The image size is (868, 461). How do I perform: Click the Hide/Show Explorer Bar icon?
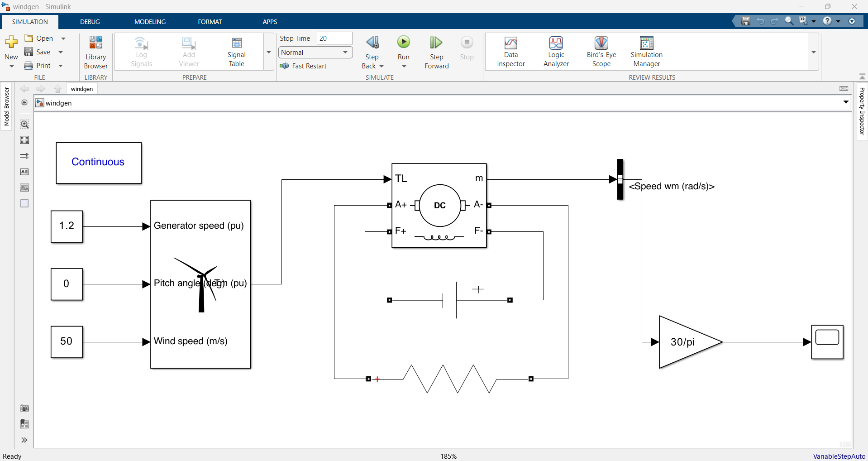[24, 103]
